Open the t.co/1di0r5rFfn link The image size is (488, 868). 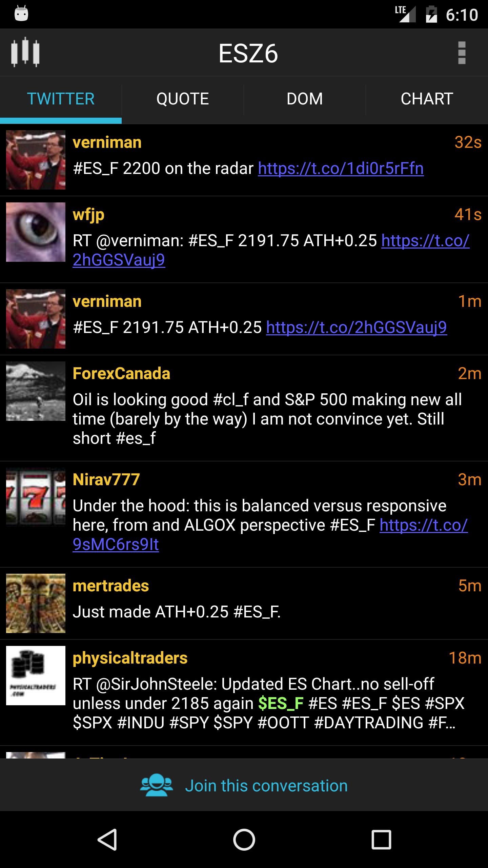click(x=341, y=169)
